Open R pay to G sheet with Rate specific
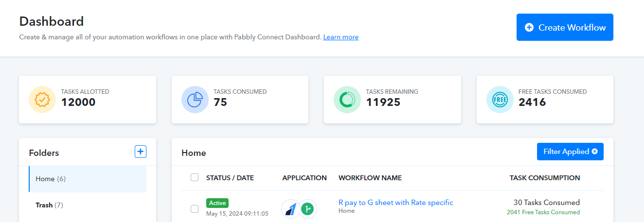This screenshot has height=222, width=644. (x=396, y=203)
